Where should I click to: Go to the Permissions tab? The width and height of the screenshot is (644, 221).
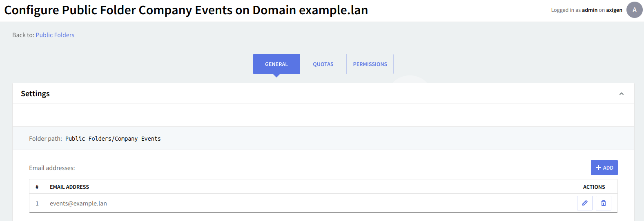(x=370, y=64)
